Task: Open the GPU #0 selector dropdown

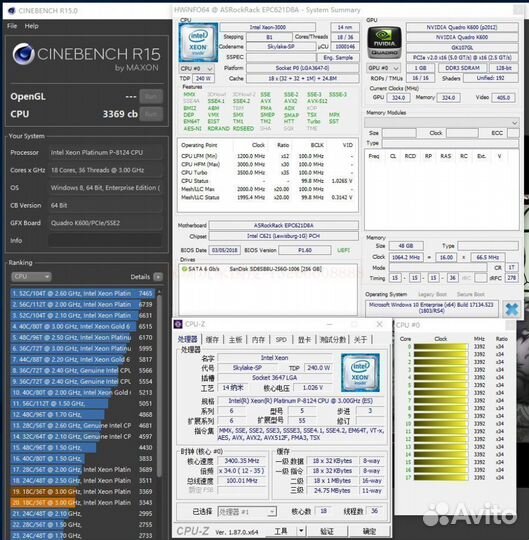Action: coord(383,68)
